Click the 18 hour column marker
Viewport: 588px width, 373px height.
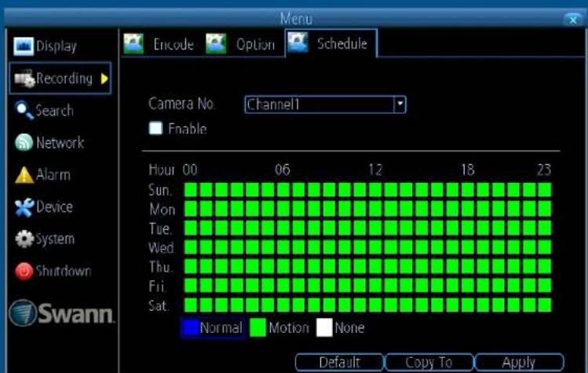pyautogui.click(x=468, y=170)
